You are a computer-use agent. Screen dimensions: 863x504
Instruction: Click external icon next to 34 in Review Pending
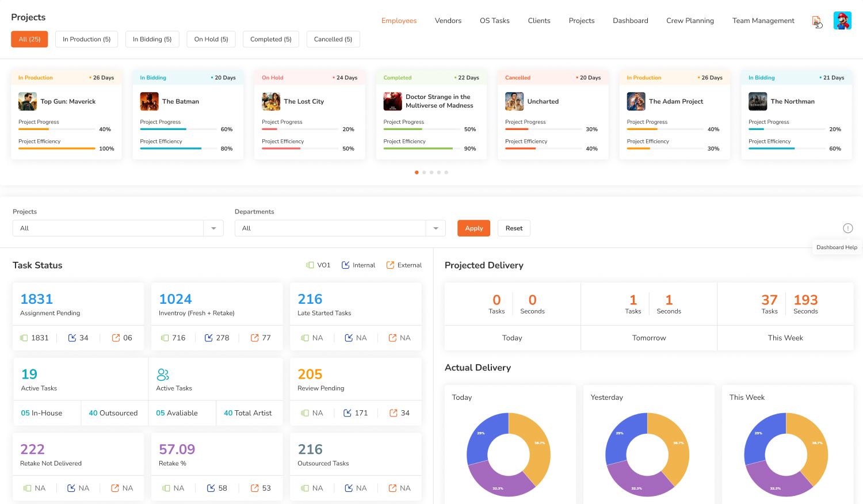tap(394, 413)
